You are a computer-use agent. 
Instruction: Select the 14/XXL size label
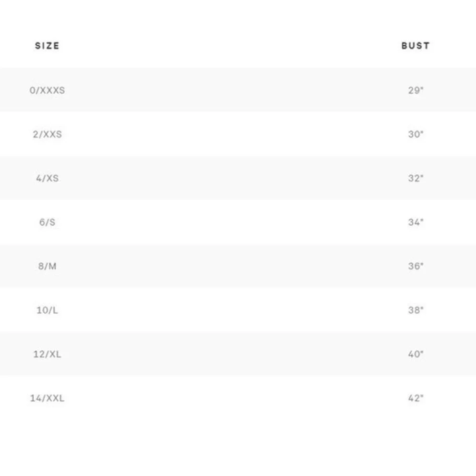47,398
